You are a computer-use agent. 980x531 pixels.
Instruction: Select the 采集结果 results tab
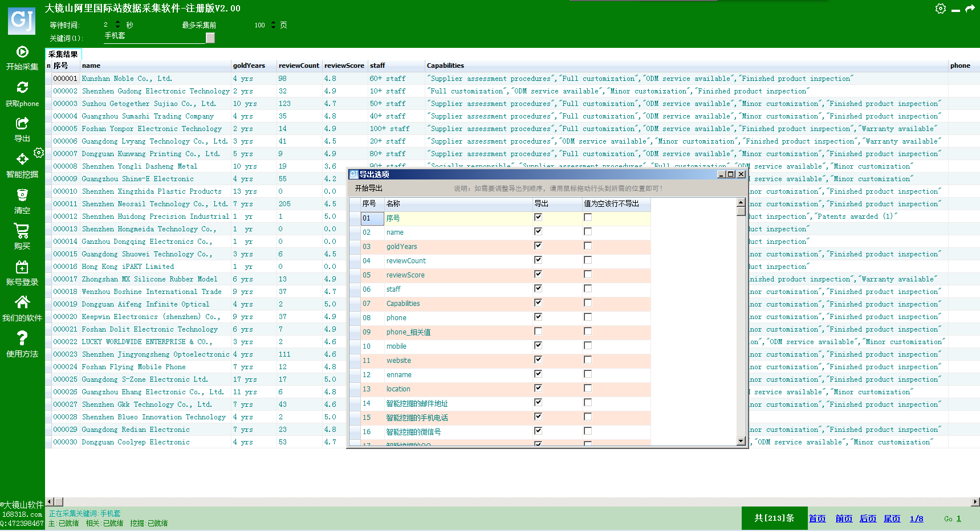[63, 54]
